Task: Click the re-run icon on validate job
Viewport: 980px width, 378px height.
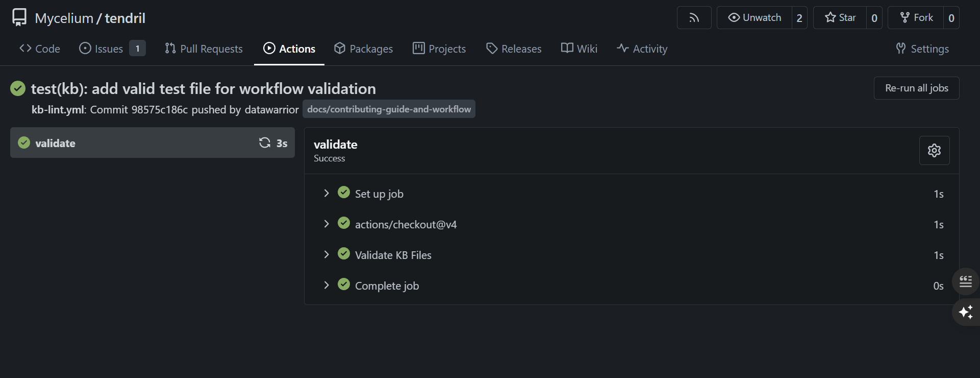Action: point(264,143)
